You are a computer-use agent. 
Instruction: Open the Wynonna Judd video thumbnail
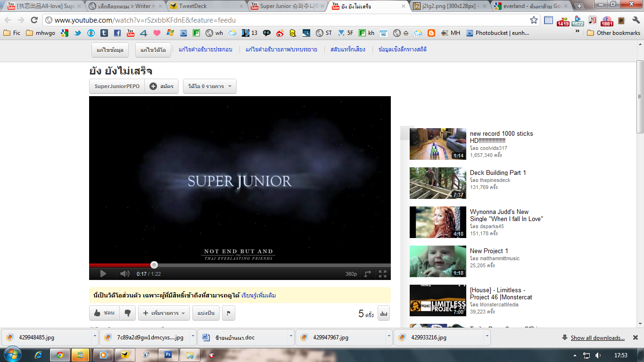tap(438, 222)
